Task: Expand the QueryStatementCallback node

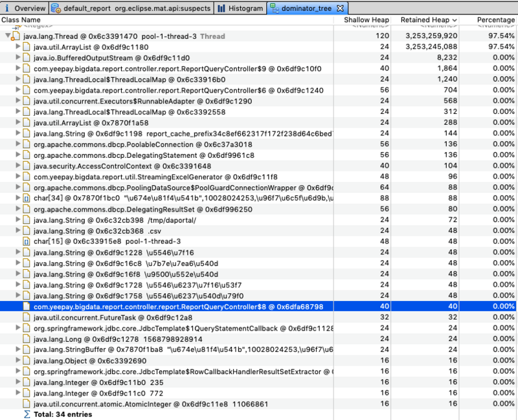Action: tap(18, 328)
